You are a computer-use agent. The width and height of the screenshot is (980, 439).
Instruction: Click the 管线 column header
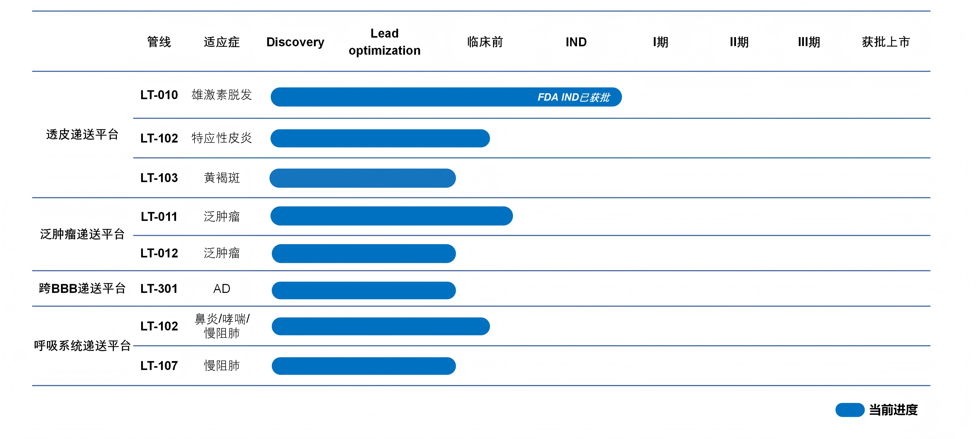pos(159,42)
